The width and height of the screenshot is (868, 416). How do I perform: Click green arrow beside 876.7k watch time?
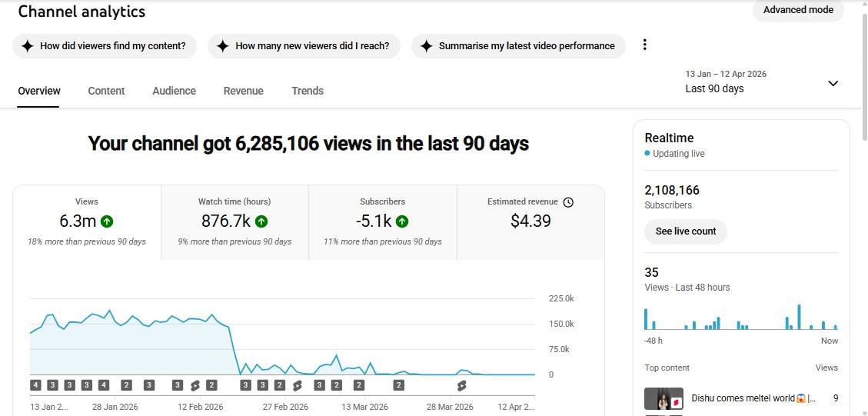[x=261, y=221]
